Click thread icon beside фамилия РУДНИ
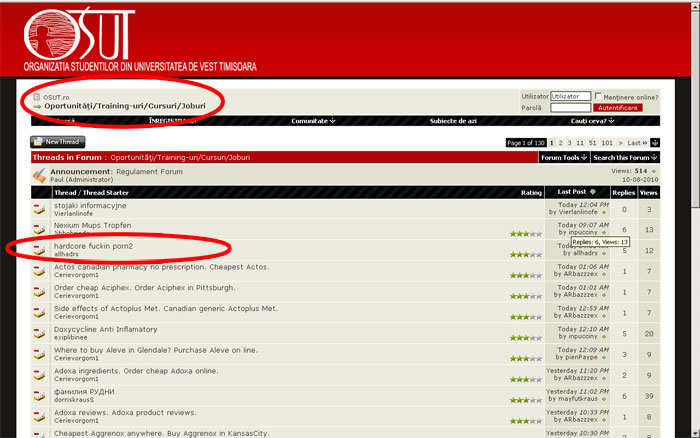 39,396
